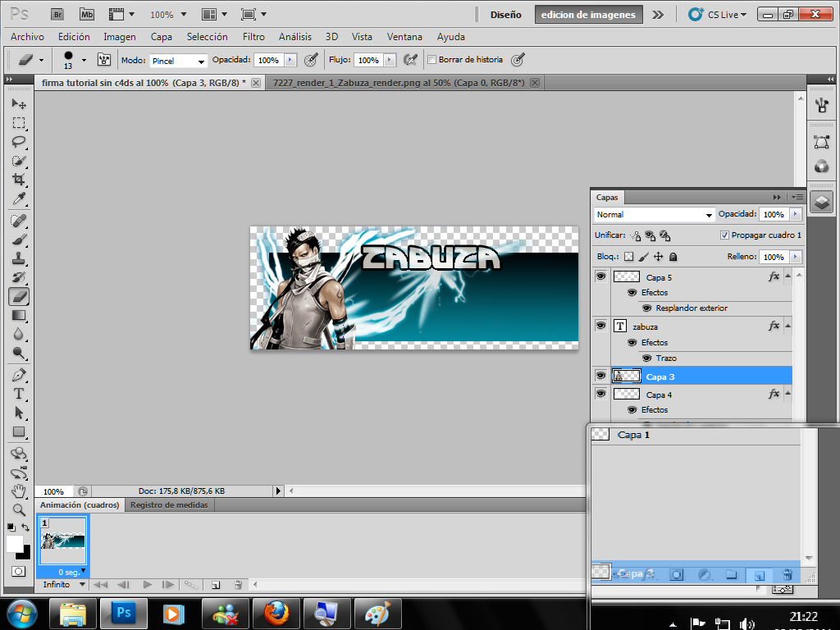Enable Borrar de historia checkbox
This screenshot has height=630, width=840.
(x=431, y=60)
